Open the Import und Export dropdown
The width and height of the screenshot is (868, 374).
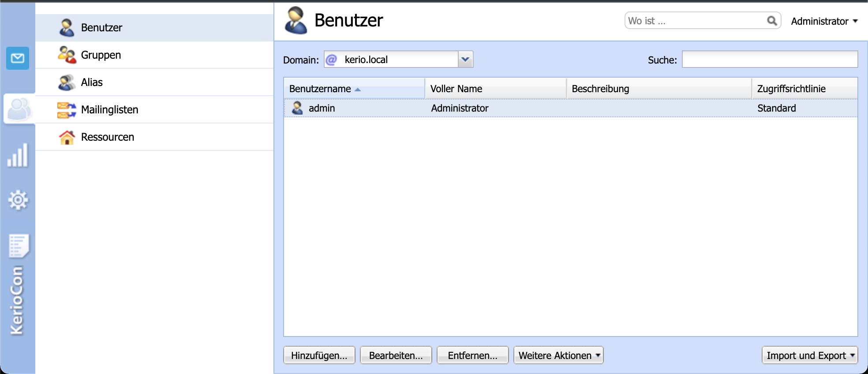pos(810,355)
